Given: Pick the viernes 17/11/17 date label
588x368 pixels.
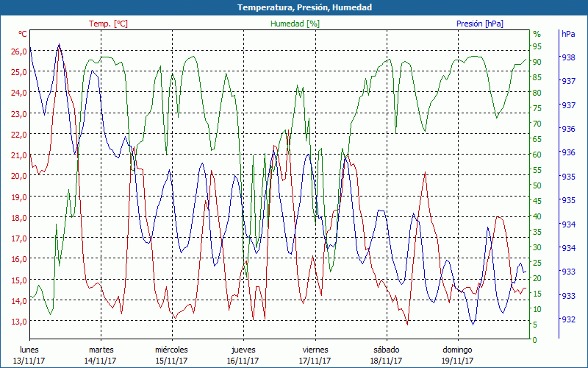Looking at the screenshot, I should pos(315,355).
